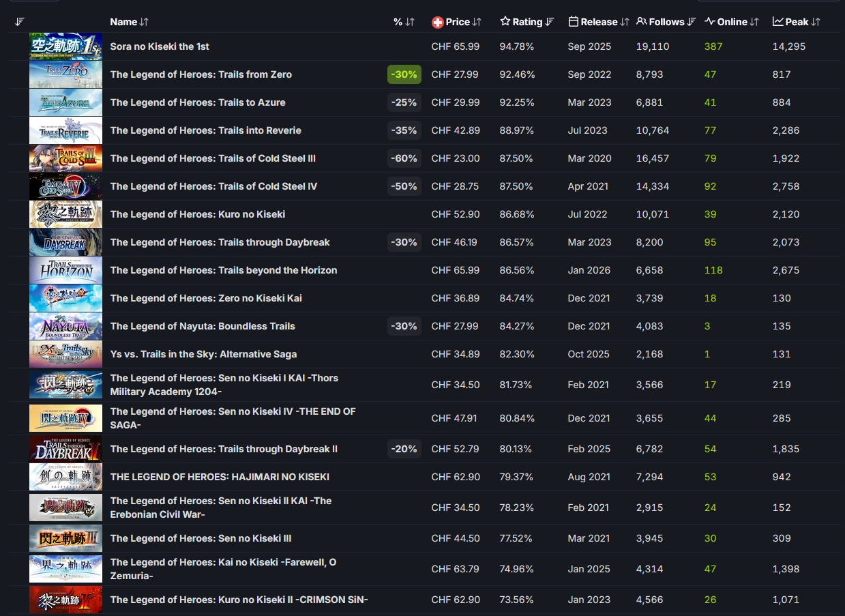Click -50% discount badge for Cold Steel IV
The width and height of the screenshot is (845, 616).
(x=404, y=186)
